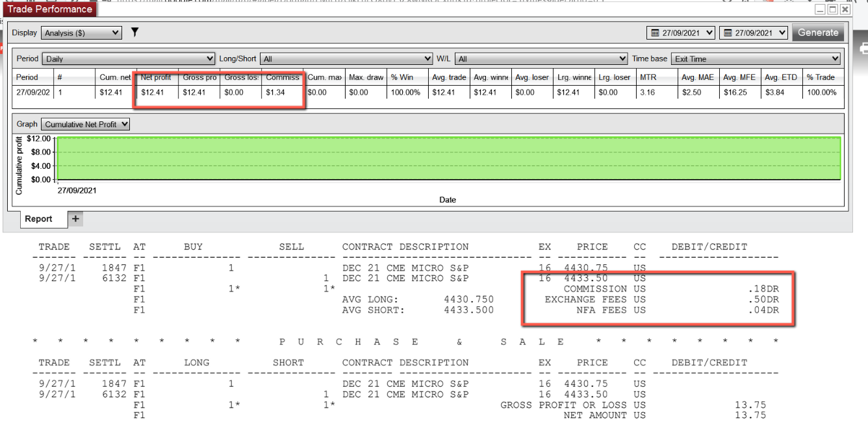Close the Trade Performance window
Image resolution: width=868 pixels, height=431 pixels.
point(845,10)
